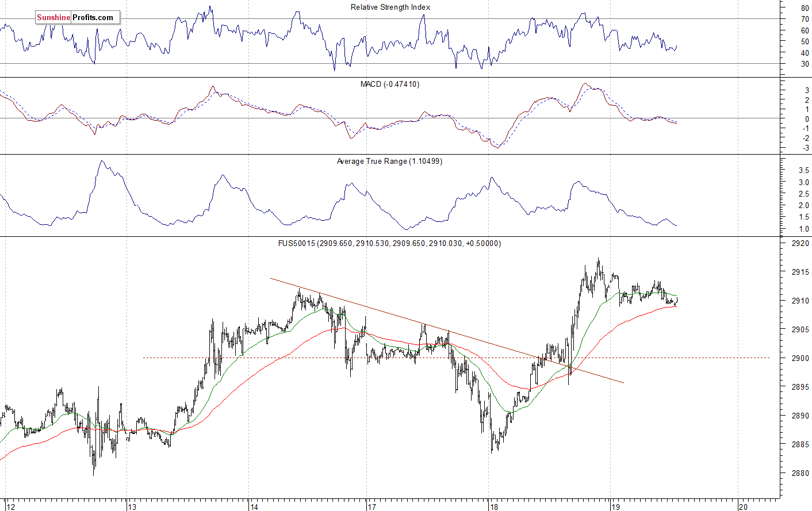
Task: Click the RSI 80 axis label
Action: [x=805, y=9]
